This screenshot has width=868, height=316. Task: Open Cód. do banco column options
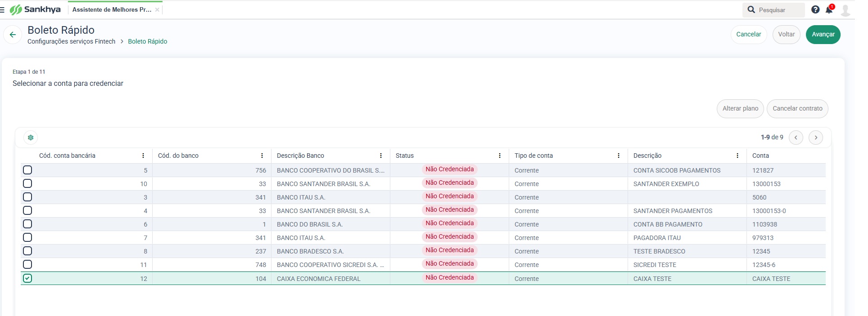tap(262, 156)
